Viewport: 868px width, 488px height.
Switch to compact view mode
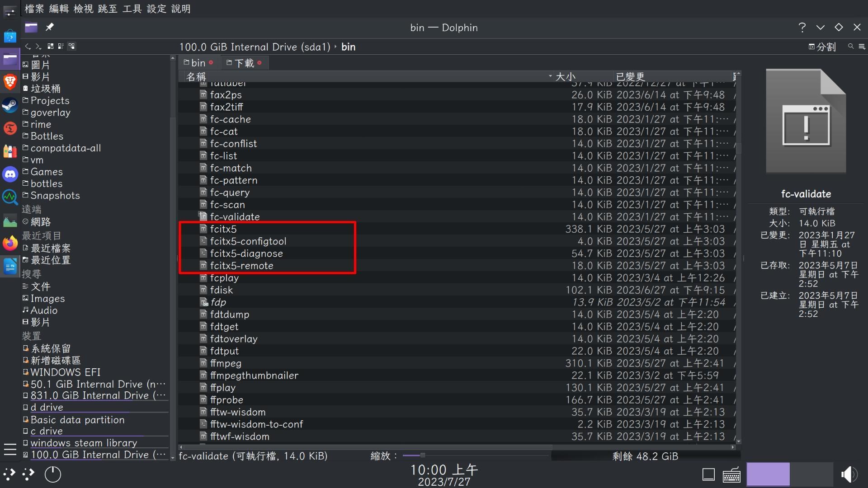[x=61, y=46]
